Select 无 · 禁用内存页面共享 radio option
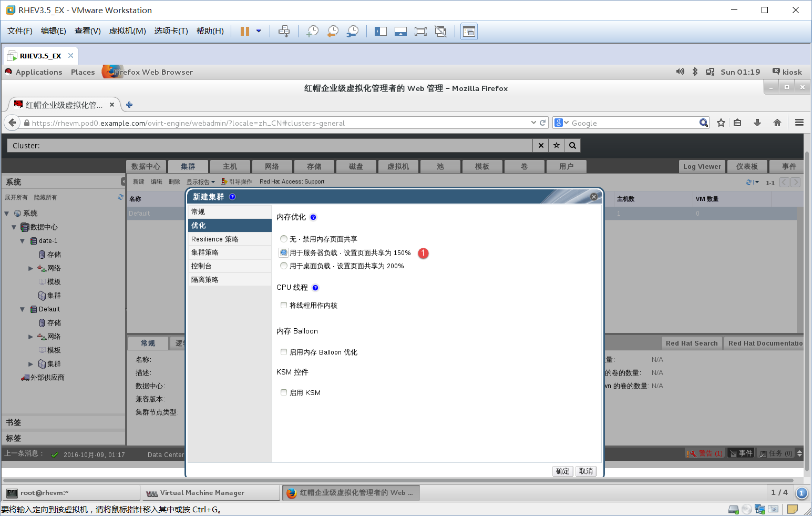Image resolution: width=812 pixels, height=516 pixels. [284, 239]
